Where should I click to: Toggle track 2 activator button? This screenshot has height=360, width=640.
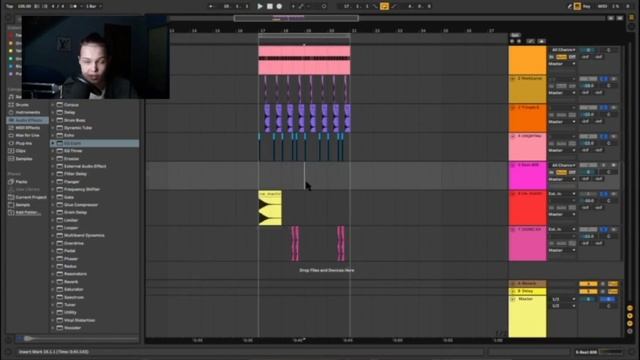[x=588, y=79]
